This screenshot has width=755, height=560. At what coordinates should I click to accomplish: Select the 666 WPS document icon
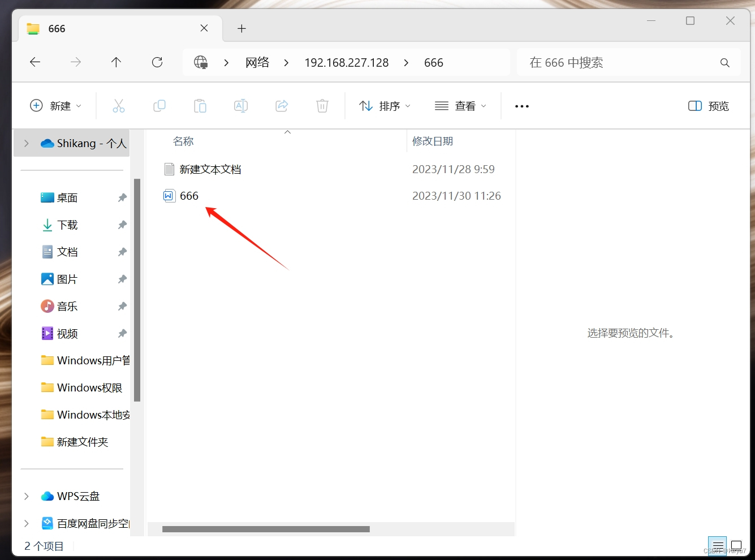pyautogui.click(x=169, y=196)
